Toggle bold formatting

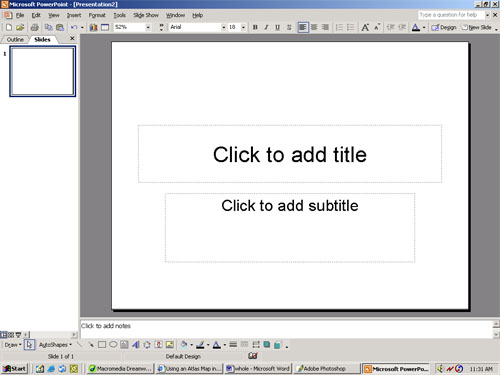255,27
